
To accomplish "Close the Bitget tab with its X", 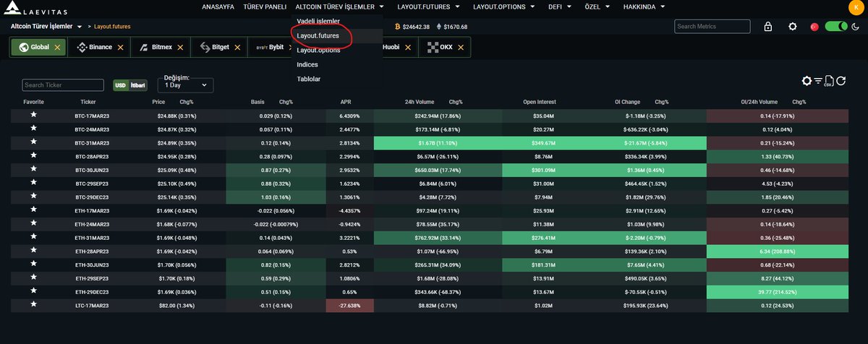I will pyautogui.click(x=237, y=47).
